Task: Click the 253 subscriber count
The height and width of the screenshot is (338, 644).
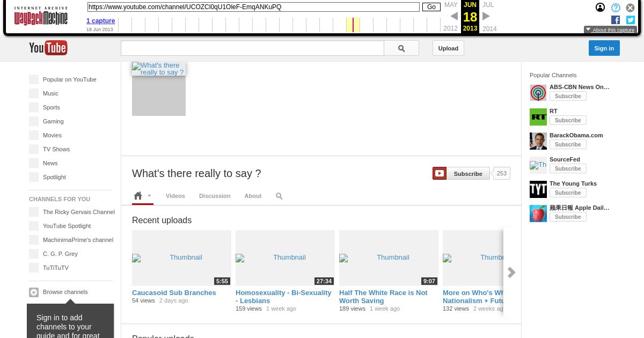Action: [502, 173]
